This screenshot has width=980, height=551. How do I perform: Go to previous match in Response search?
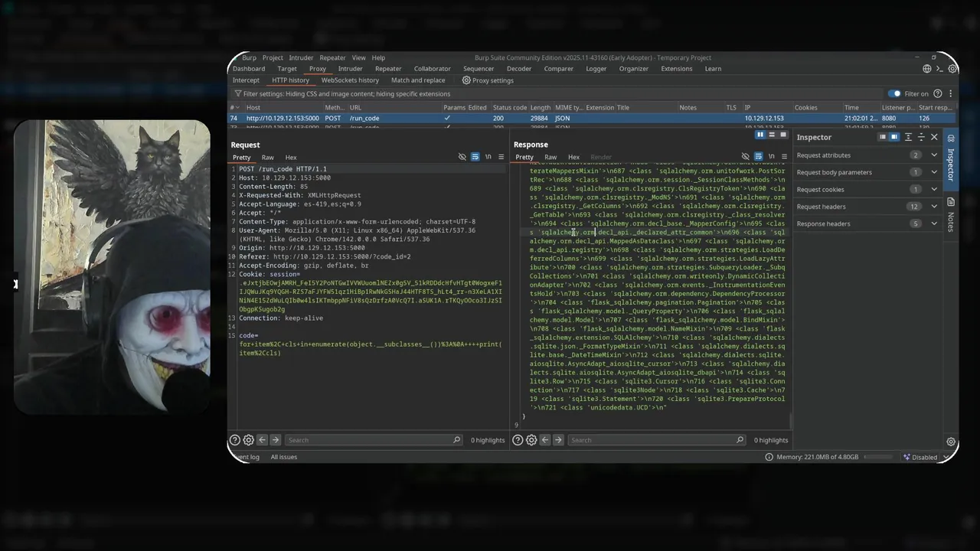pyautogui.click(x=544, y=440)
